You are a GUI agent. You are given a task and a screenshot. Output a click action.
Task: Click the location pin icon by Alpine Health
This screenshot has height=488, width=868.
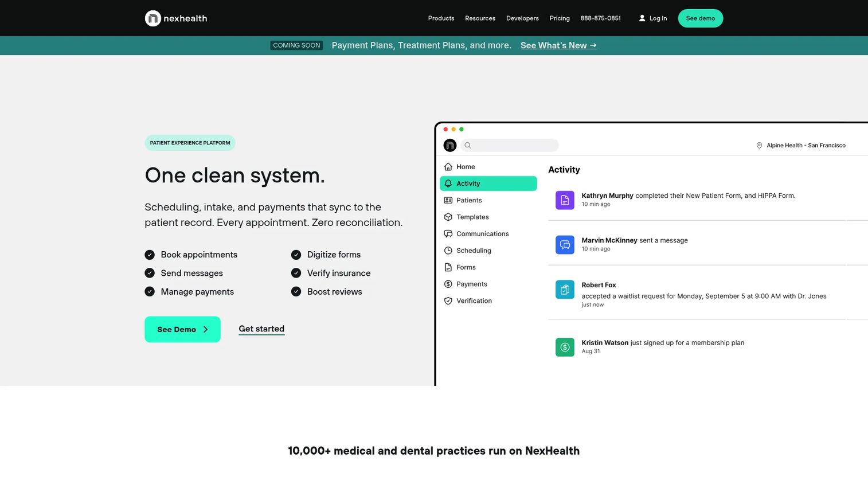coord(759,146)
